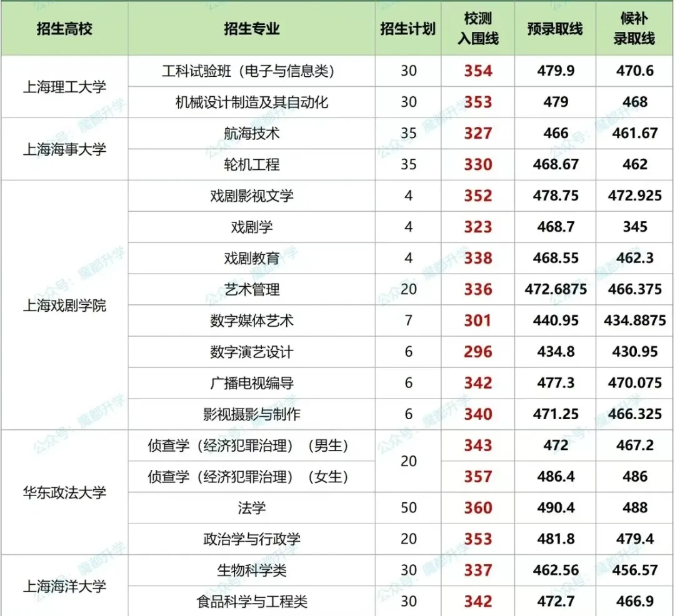Image resolution: width=675 pixels, height=616 pixels.
Task: Click the 440.95 预录取线 value
Action: (556, 320)
